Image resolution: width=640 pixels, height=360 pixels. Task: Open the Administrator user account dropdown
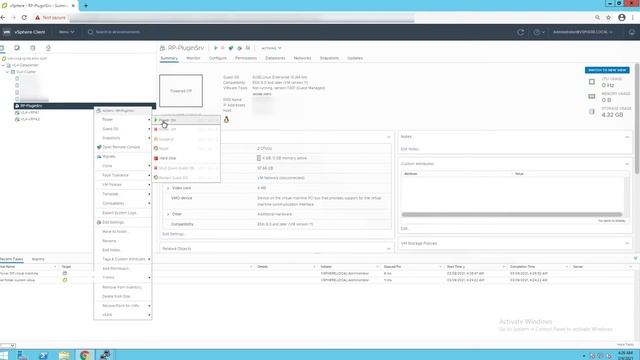pos(583,32)
